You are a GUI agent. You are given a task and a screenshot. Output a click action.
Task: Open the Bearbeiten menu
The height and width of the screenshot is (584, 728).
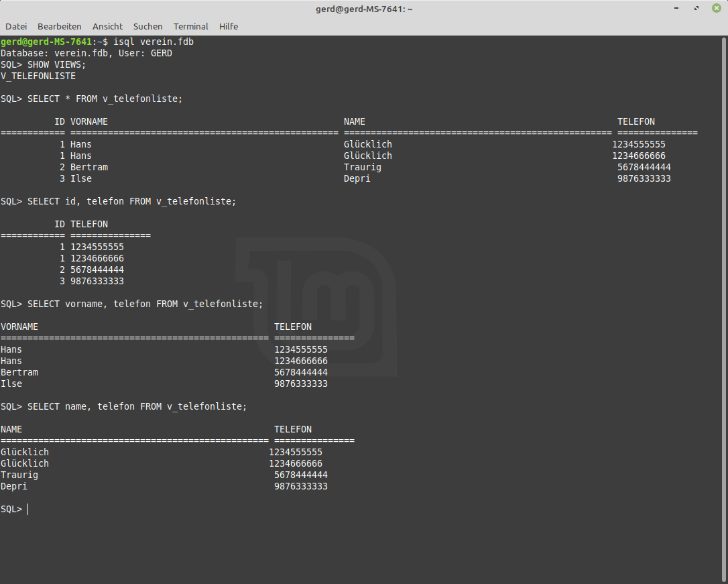point(60,26)
